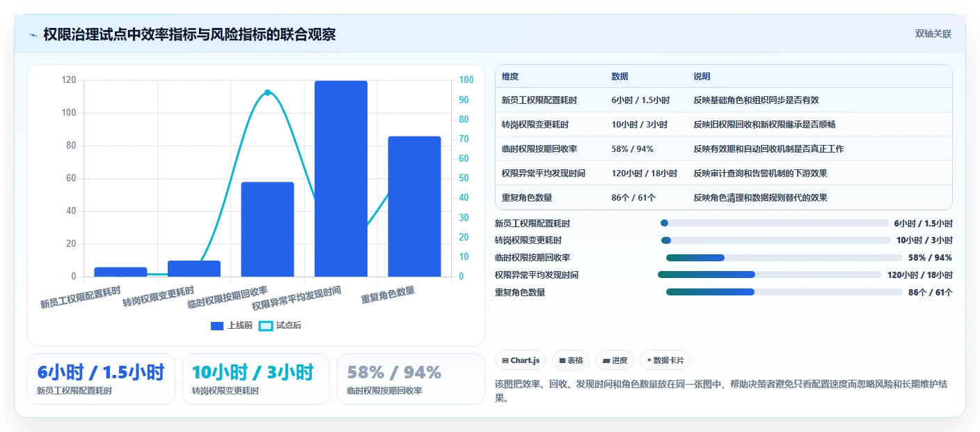980x432 pixels.
Task: Click the description 反映旧权限回收和新权限继承是否顺畅
Action: tap(764, 125)
